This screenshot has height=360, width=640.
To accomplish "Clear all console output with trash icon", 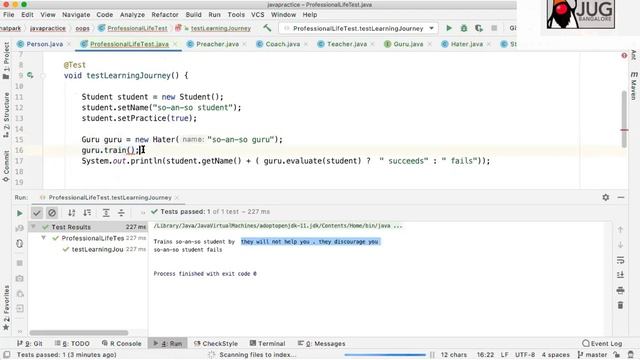I will click(620, 305).
